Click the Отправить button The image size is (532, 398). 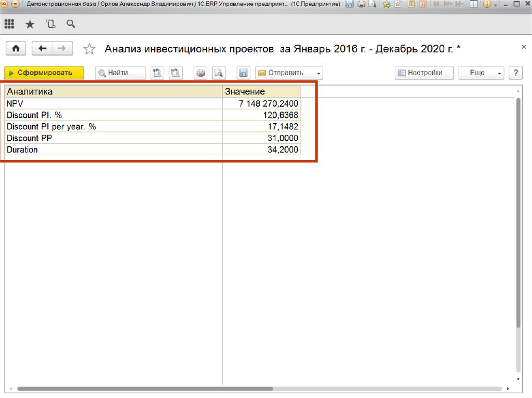tap(285, 73)
